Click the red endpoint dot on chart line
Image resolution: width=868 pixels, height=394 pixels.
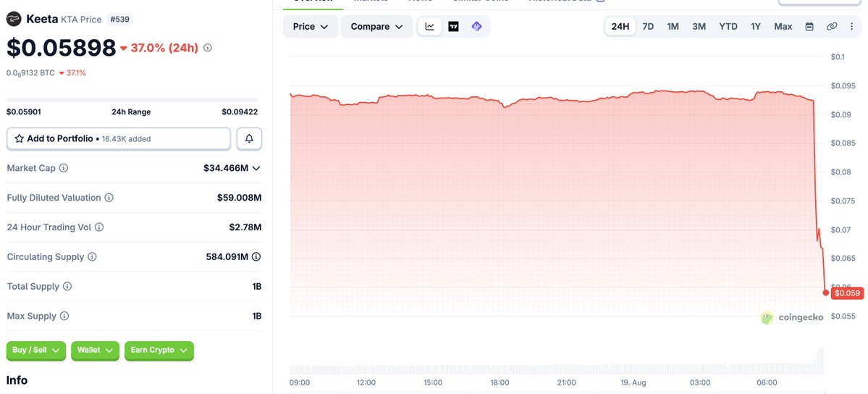(x=826, y=293)
